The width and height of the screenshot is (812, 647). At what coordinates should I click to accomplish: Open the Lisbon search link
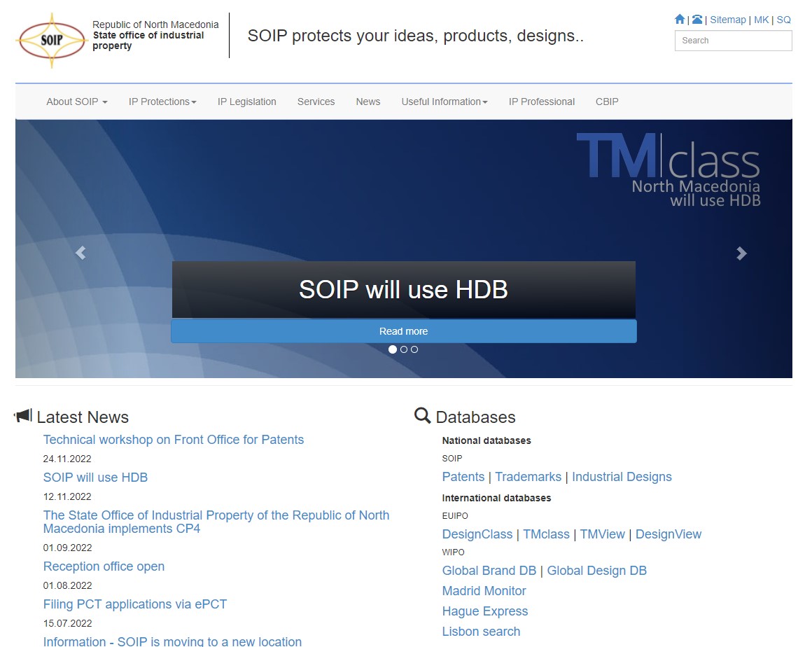tap(481, 632)
